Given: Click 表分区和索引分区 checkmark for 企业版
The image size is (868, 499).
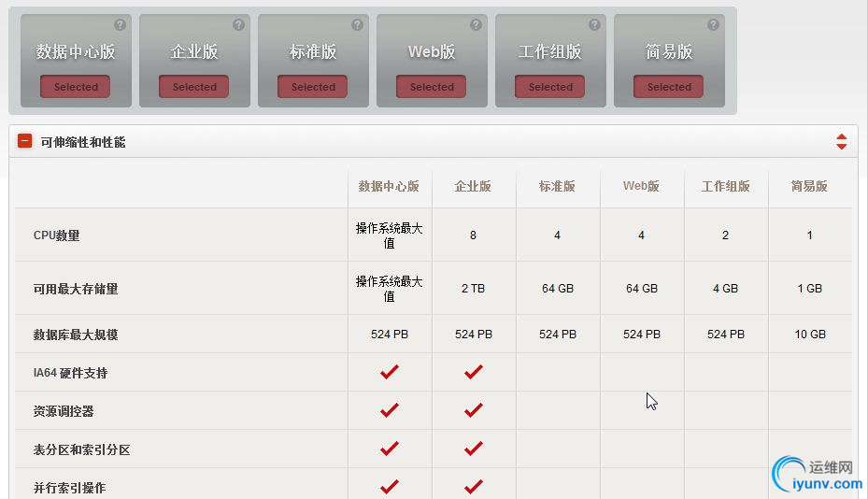Looking at the screenshot, I should click(474, 448).
